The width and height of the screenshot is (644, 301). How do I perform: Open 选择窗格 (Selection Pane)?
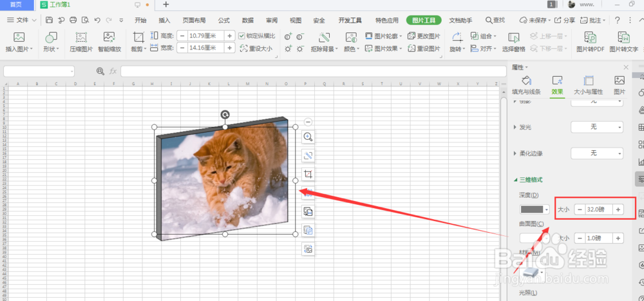click(x=513, y=42)
